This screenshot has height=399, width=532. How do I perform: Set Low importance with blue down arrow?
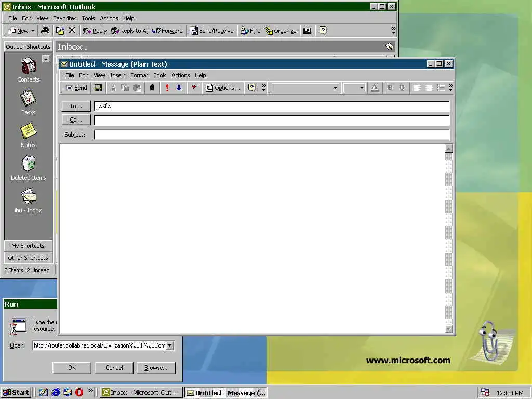point(179,88)
